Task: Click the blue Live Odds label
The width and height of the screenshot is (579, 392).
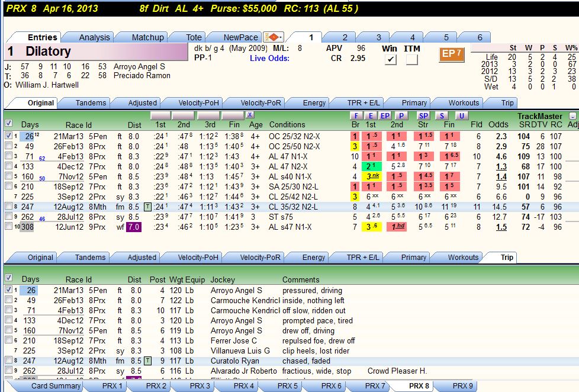Action: [269, 59]
